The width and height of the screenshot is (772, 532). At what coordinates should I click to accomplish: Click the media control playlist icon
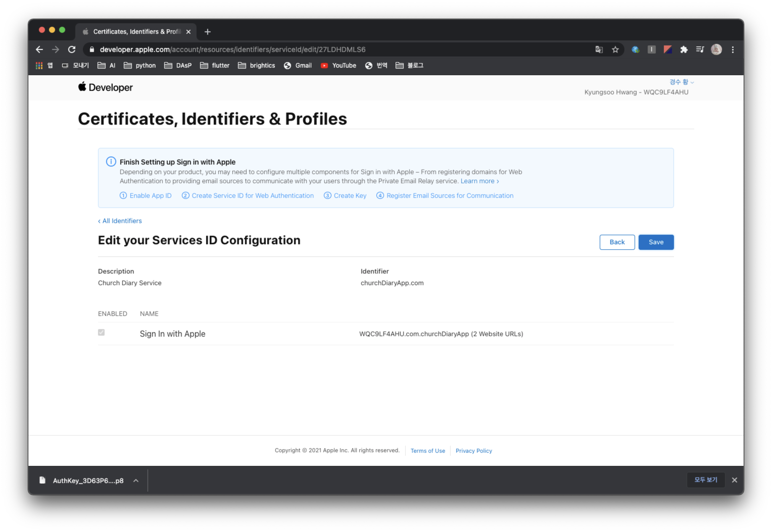[700, 50]
